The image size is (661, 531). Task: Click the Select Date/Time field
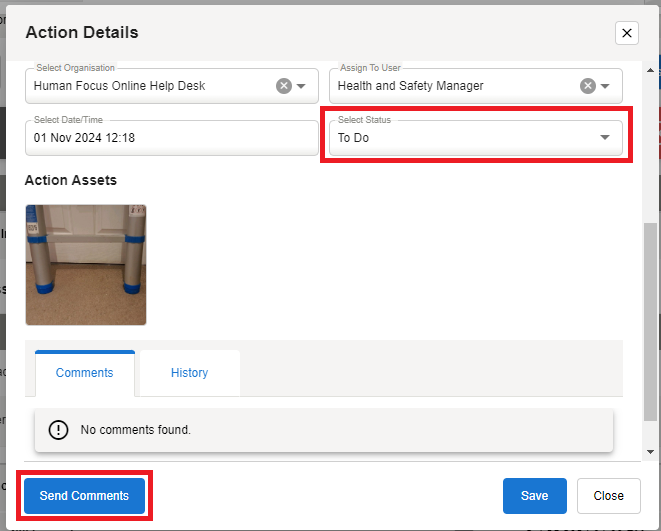tap(171, 138)
